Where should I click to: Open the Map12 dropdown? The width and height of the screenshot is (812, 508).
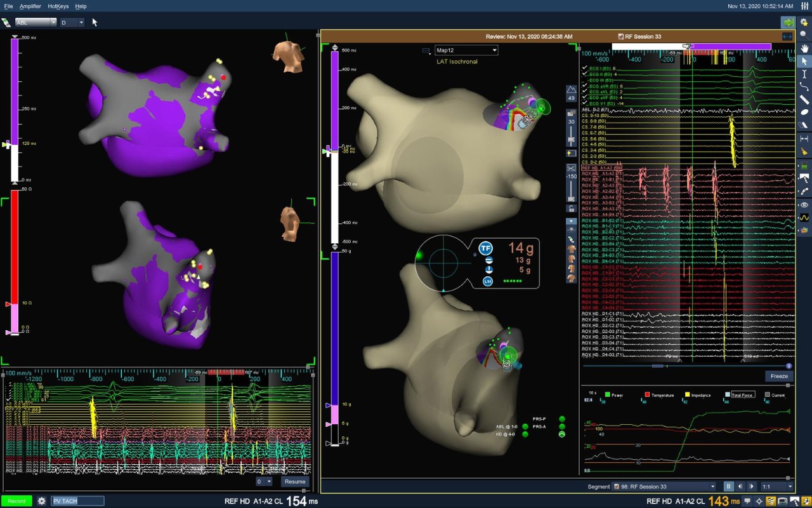pos(466,50)
